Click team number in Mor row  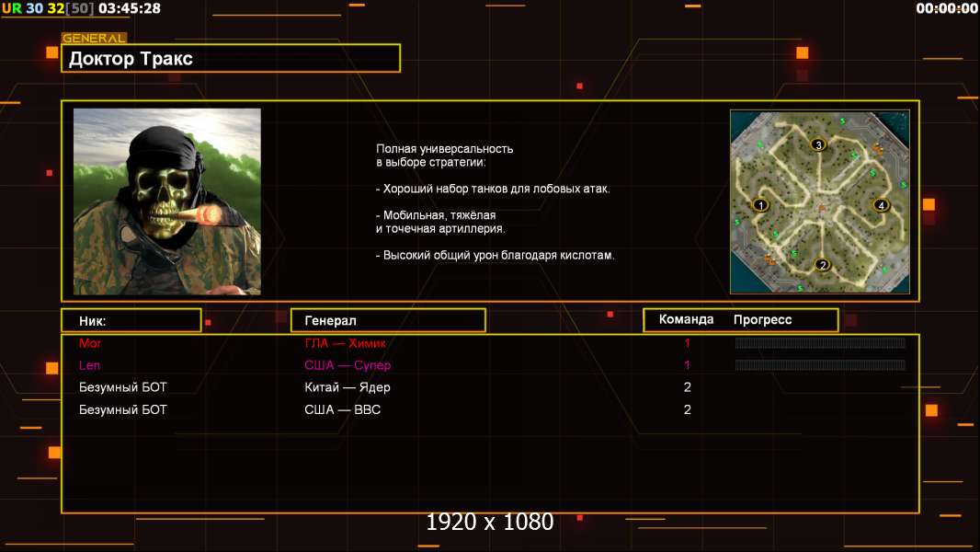click(x=687, y=342)
